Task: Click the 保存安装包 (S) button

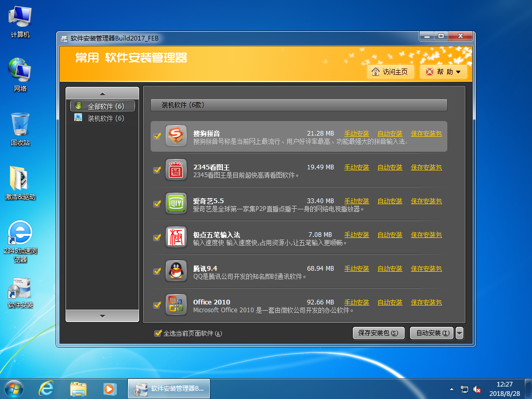Action: point(379,333)
